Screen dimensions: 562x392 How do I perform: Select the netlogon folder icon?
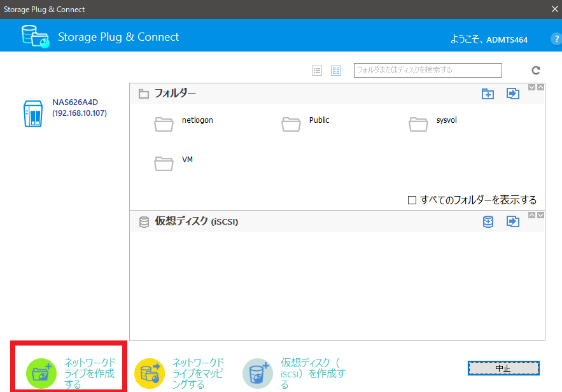coord(164,124)
